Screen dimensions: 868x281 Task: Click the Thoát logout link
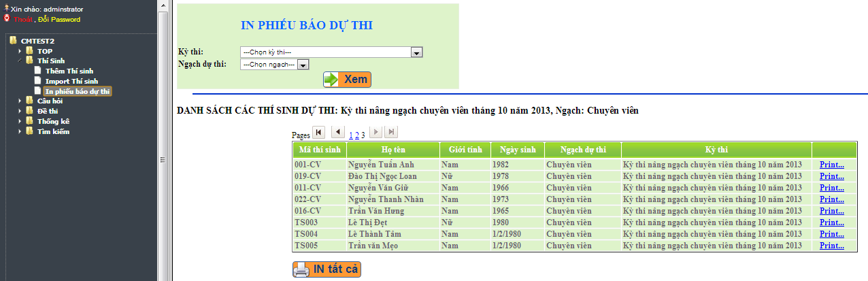point(23,19)
